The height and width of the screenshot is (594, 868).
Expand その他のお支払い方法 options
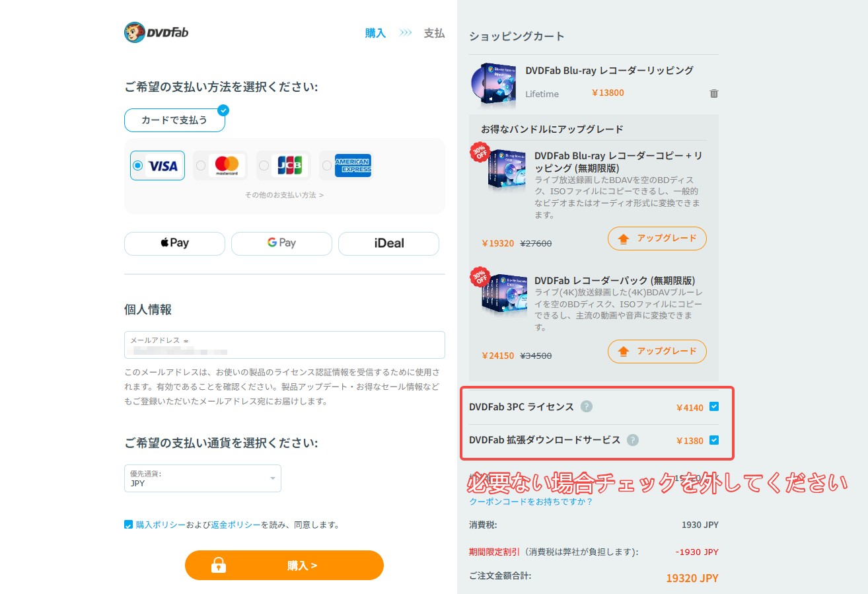coord(284,195)
